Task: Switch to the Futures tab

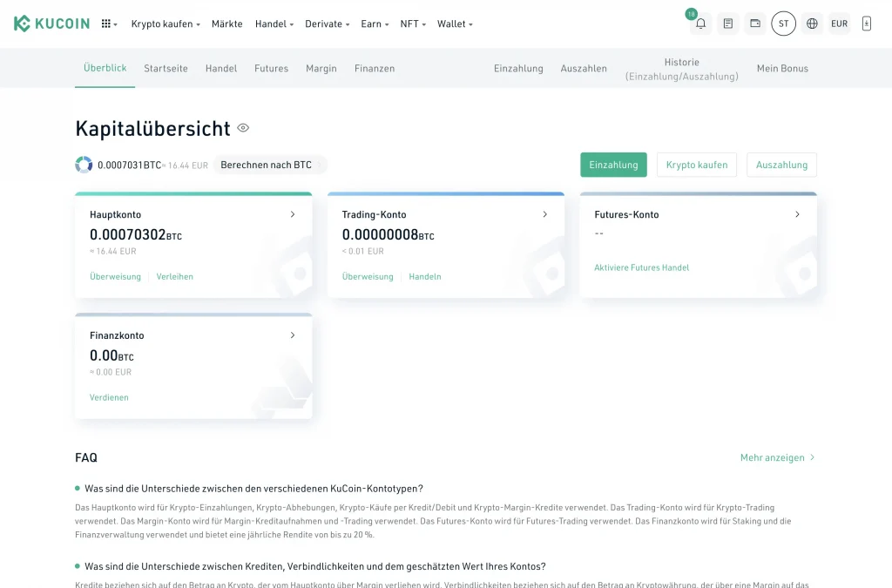Action: coord(271,68)
